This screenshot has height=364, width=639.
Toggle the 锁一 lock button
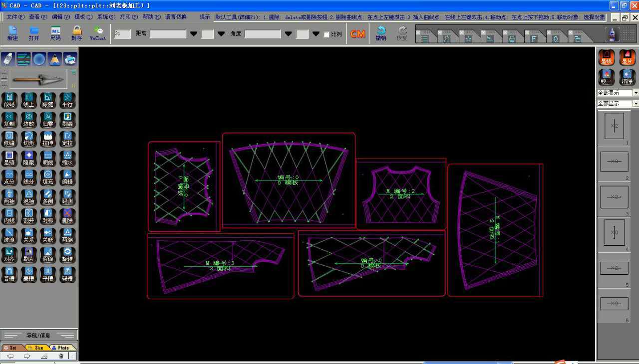[607, 78]
